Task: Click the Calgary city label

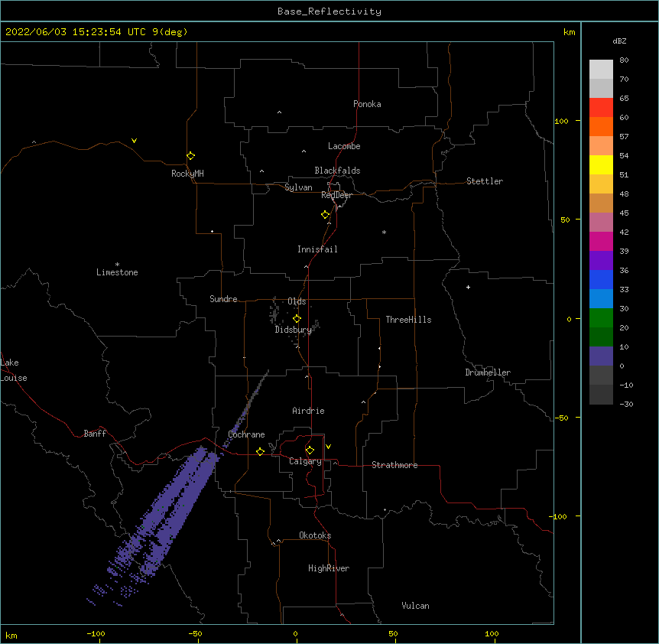Action: [305, 461]
